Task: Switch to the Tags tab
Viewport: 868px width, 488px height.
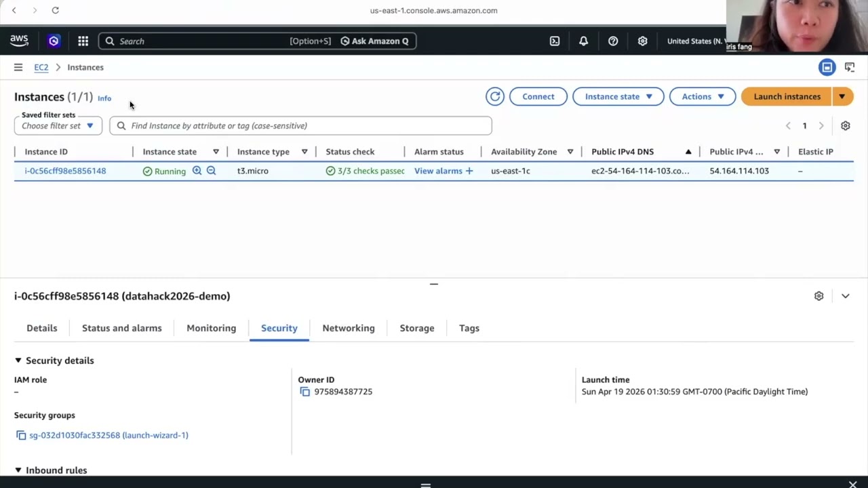Action: [469, 328]
